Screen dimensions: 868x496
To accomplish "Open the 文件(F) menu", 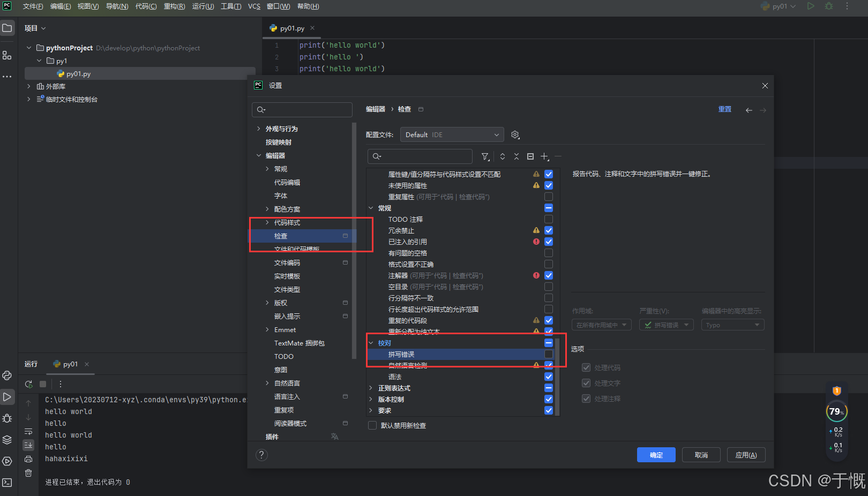I will [33, 6].
